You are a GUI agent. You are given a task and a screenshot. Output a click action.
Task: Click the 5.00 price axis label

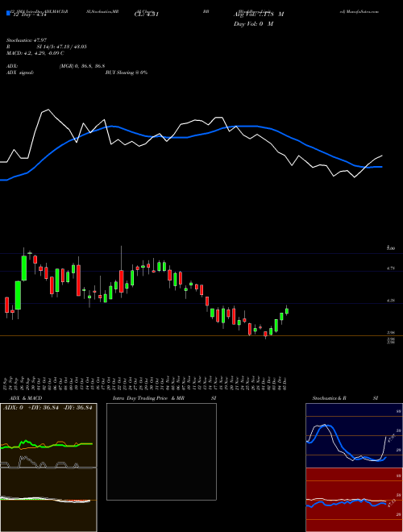click(x=391, y=248)
